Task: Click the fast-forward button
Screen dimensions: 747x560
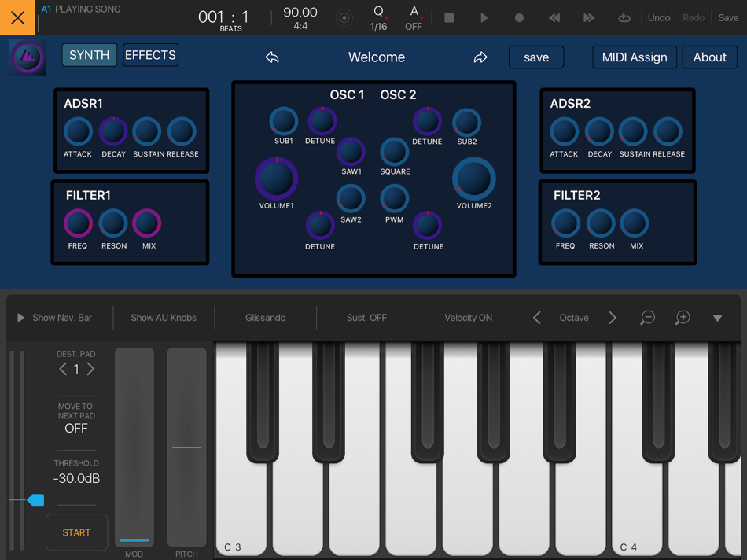Action: [589, 17]
